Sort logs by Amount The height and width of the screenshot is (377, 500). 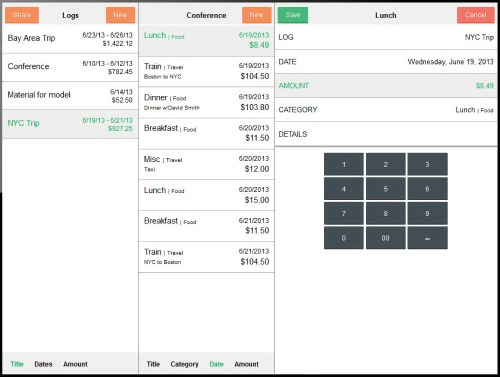[x=75, y=364]
